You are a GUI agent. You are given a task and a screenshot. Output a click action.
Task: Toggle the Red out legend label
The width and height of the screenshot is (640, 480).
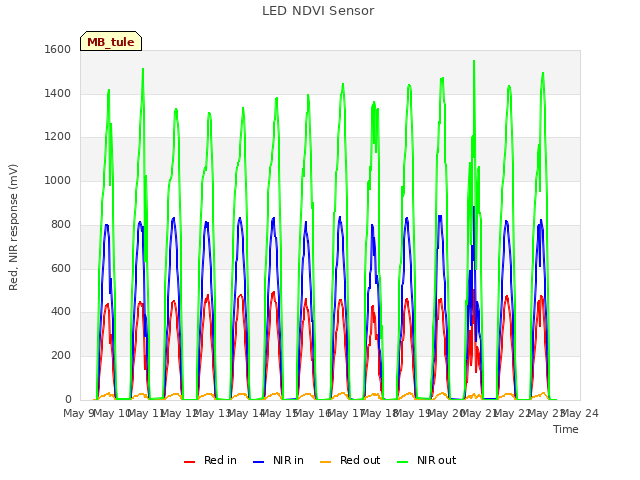[360, 460]
